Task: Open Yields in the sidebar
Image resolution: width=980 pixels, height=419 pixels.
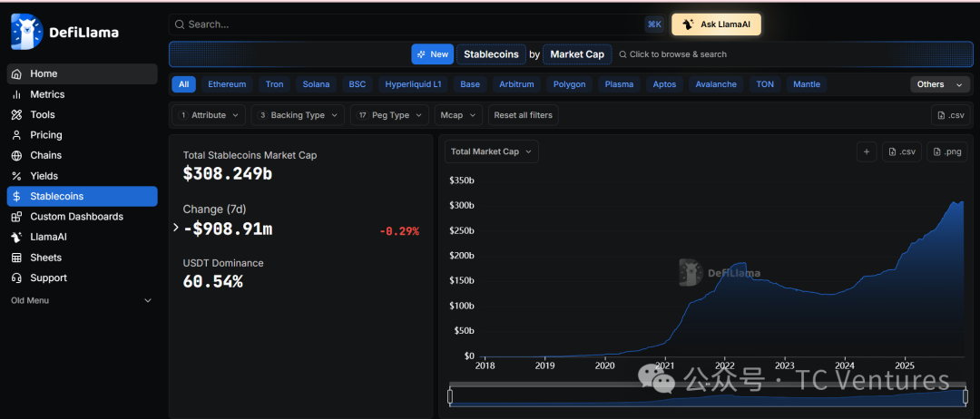Action: [x=82, y=176]
